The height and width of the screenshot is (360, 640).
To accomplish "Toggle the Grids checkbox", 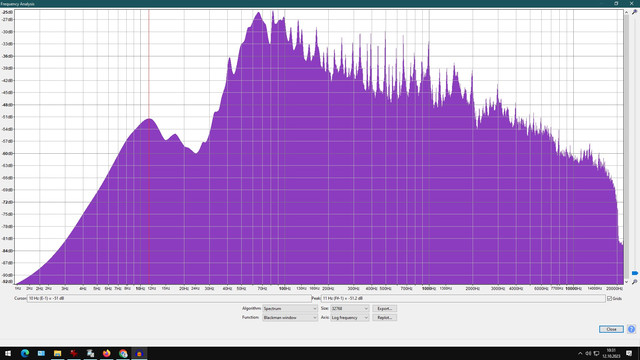I will click(609, 298).
